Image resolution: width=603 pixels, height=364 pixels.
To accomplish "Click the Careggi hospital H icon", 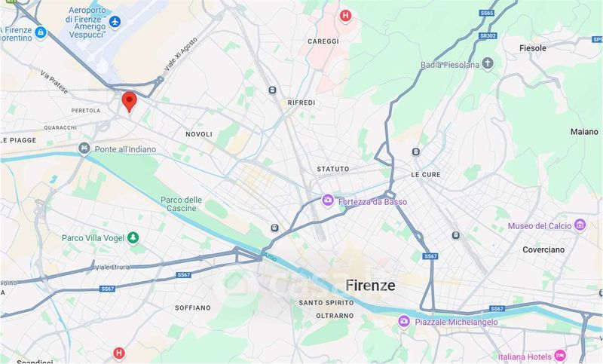I will click(345, 16).
